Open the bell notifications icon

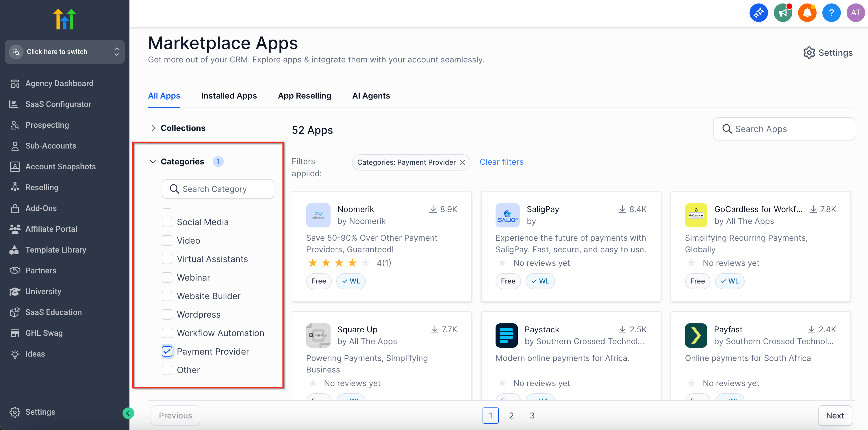pyautogui.click(x=807, y=13)
